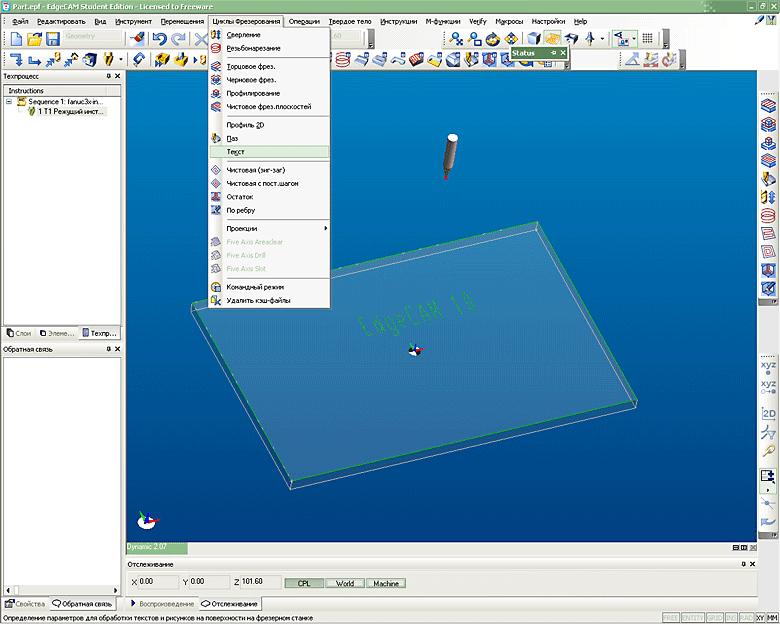Click the rotate view icon
780x624 pixels.
[492, 39]
